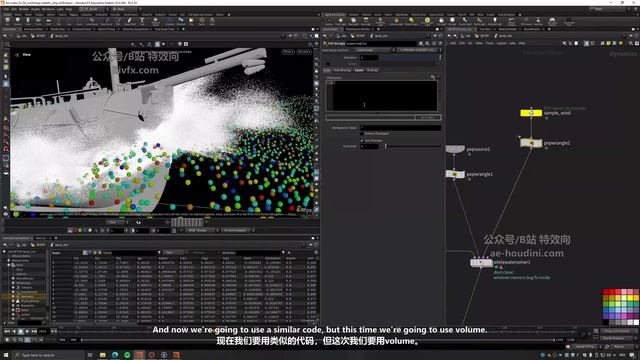Toggle the Use Timestep checkbox

pos(362,140)
